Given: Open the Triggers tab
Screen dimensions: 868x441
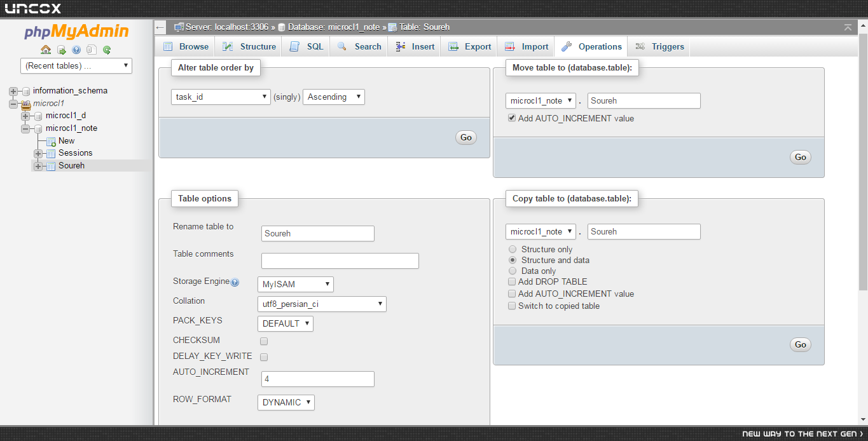Looking at the screenshot, I should 659,46.
